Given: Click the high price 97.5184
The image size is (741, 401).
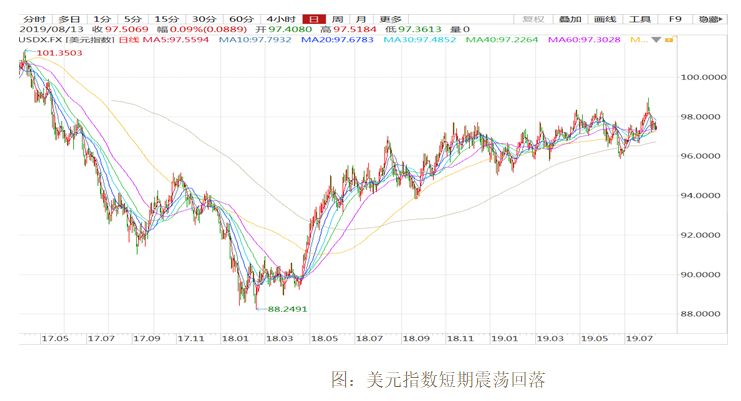Looking at the screenshot, I should click(x=355, y=29).
